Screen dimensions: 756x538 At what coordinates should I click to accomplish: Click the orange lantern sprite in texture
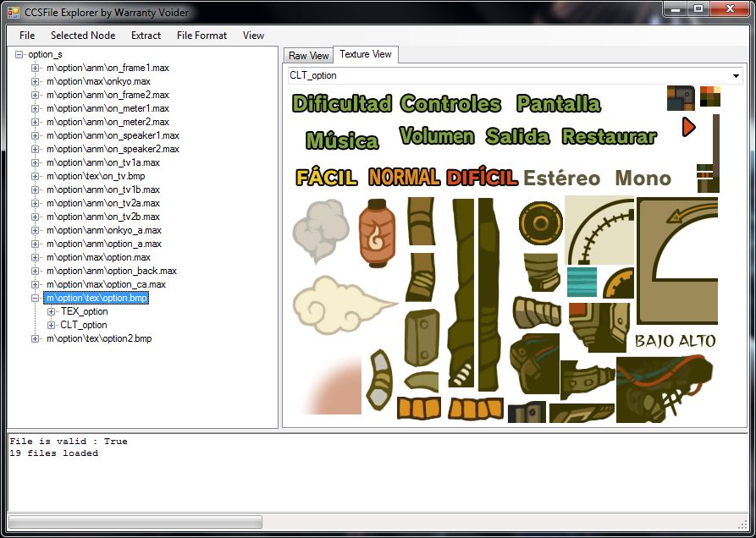coord(377,233)
